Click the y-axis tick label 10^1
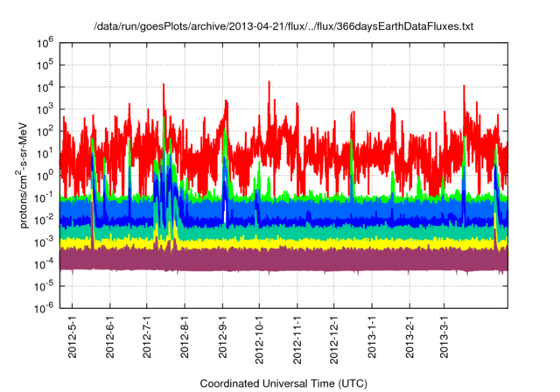This screenshot has height=392, width=560. (x=45, y=154)
